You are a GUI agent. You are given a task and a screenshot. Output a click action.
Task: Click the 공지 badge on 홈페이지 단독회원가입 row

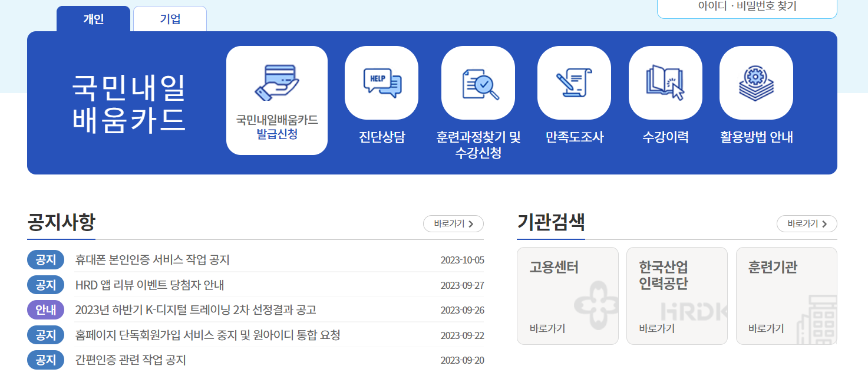coord(45,335)
